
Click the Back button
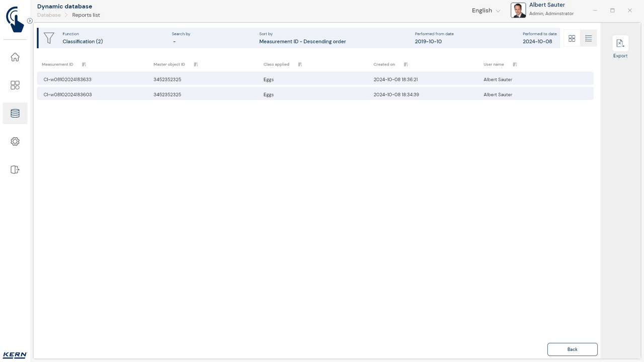pyautogui.click(x=572, y=349)
